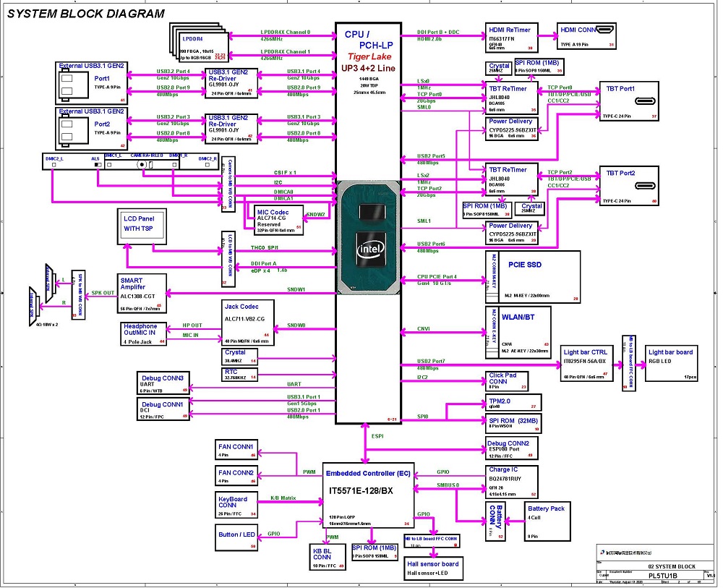Click the 'CSI F x 1' signal label
The height and width of the screenshot is (588, 723).
[285, 172]
